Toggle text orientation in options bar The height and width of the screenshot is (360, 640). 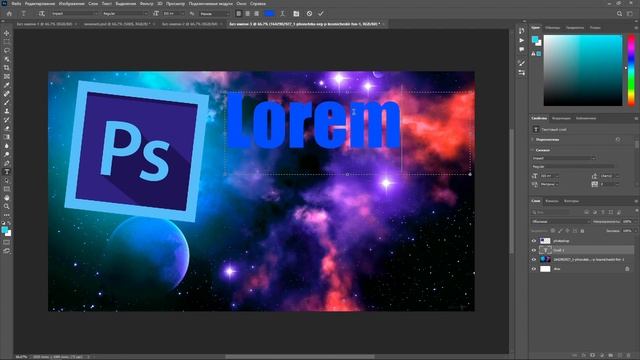42,13
